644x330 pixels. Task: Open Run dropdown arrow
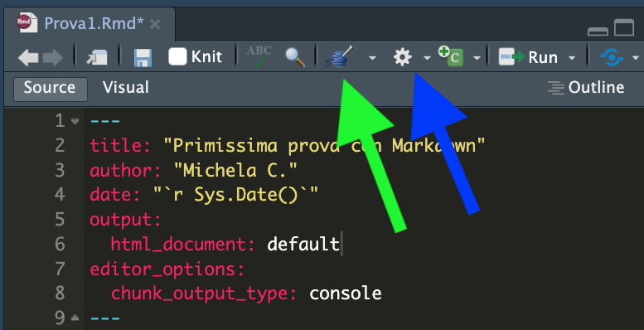[572, 58]
